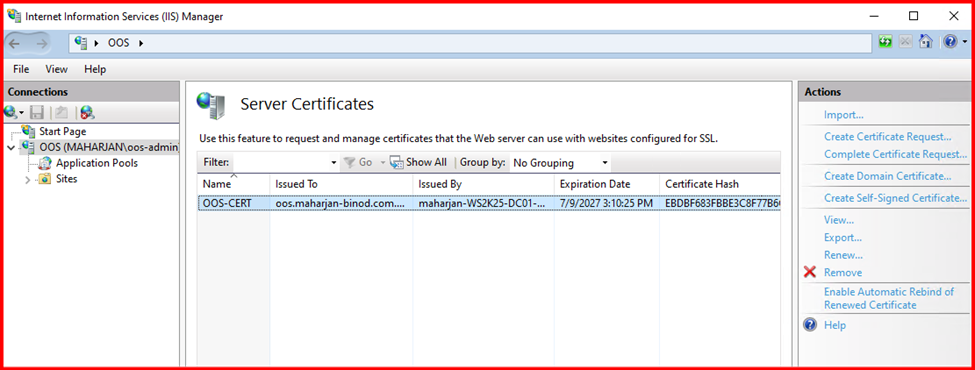The width and height of the screenshot is (975, 370).
Task: Click the Back navigation arrow
Action: click(16, 43)
